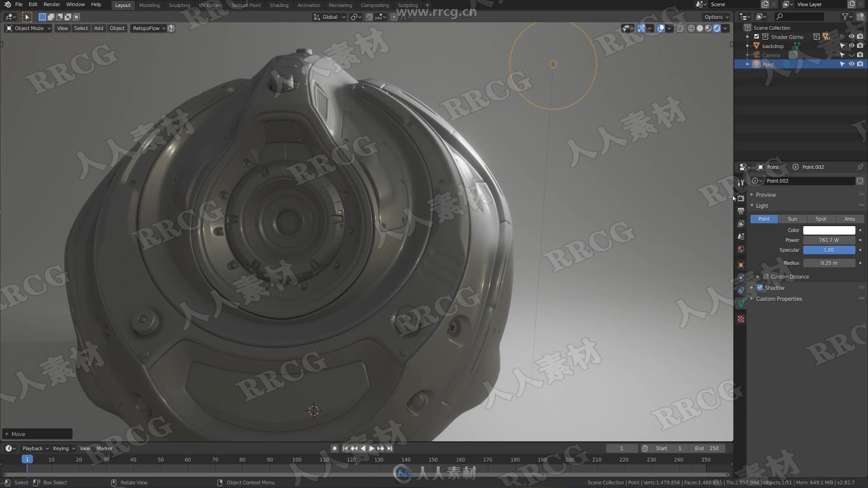This screenshot has width=868, height=488.
Task: Expand the backdrop item in outliner
Action: click(x=747, y=46)
